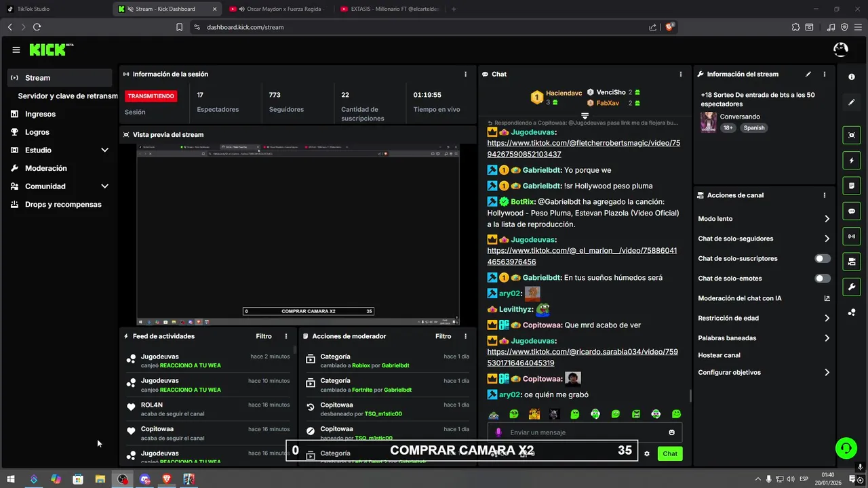Click the three-dots cluster icon in right rail
This screenshot has width=868, height=488.
[x=852, y=312]
